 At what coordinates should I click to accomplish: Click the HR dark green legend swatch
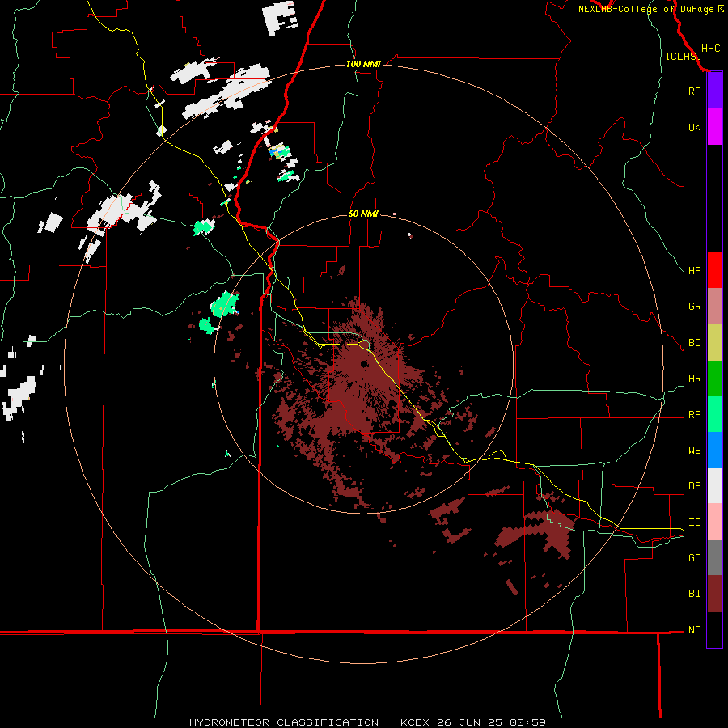(714, 379)
